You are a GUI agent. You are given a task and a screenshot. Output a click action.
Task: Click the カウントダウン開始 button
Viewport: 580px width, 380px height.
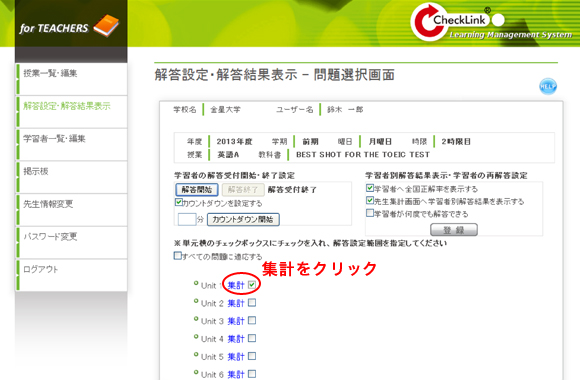243,219
